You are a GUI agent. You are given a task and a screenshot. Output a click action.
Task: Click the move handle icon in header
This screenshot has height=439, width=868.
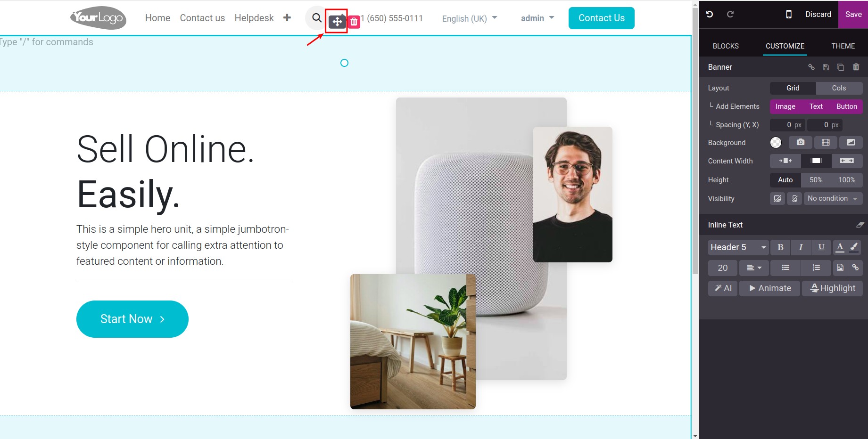tap(337, 22)
